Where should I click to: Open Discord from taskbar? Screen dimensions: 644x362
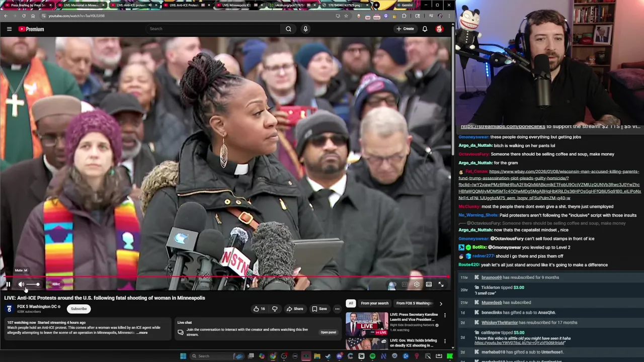[339, 356]
